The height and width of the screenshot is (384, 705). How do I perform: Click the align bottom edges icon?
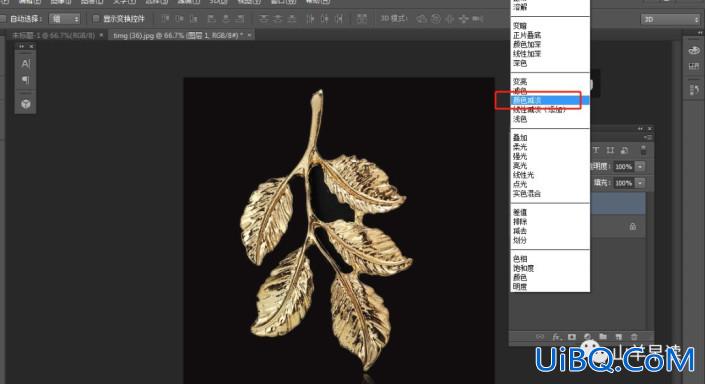click(194, 19)
